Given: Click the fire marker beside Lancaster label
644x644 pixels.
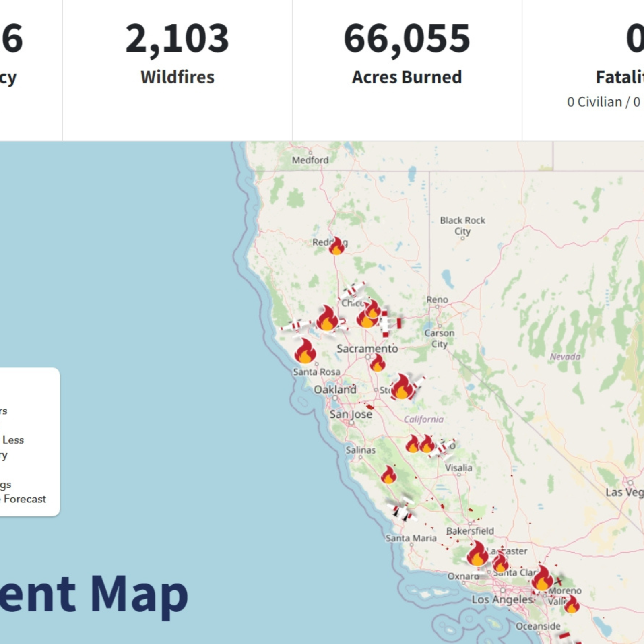Looking at the screenshot, I should pos(500,562).
